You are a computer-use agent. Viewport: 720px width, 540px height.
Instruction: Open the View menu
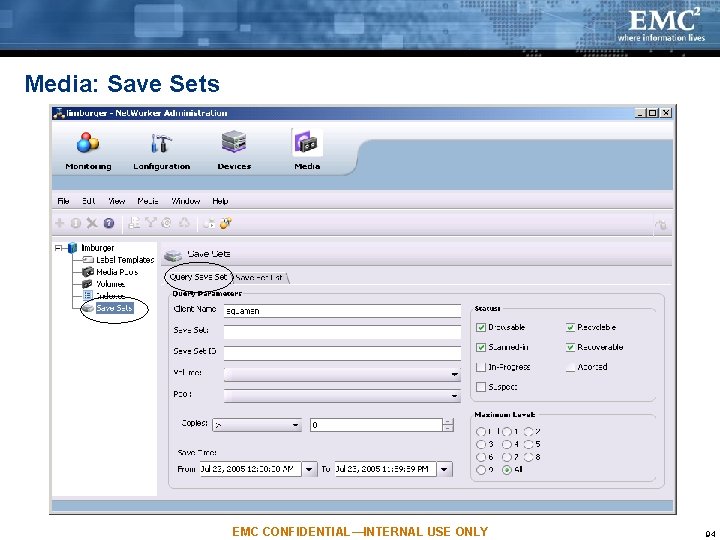(117, 201)
